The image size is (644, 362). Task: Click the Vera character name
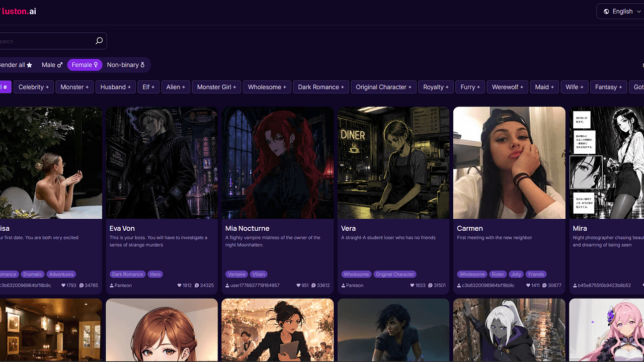pyautogui.click(x=348, y=228)
